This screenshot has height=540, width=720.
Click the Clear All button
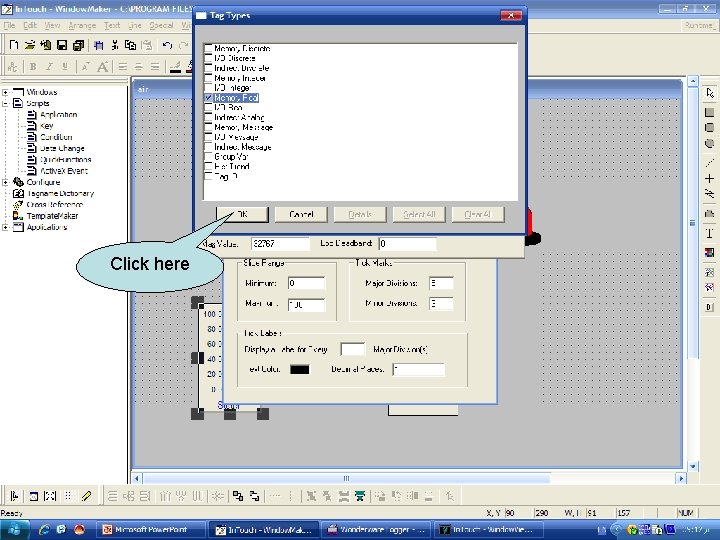pos(478,214)
